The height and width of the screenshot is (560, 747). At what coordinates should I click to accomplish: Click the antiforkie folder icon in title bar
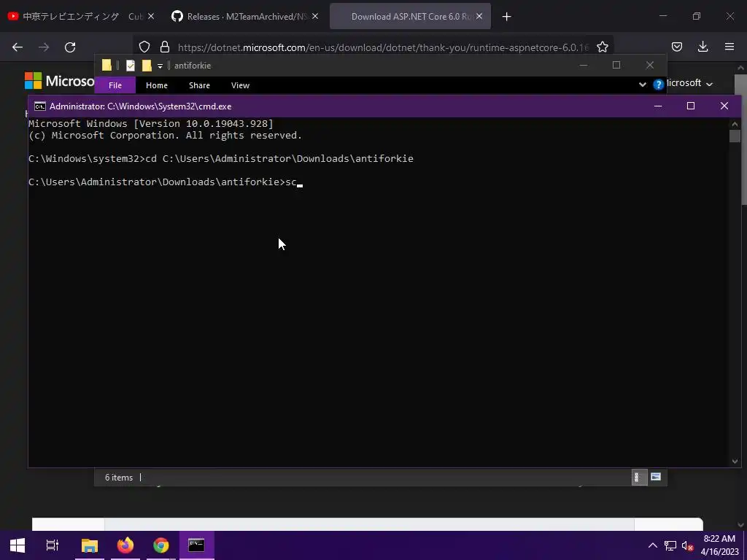point(107,65)
